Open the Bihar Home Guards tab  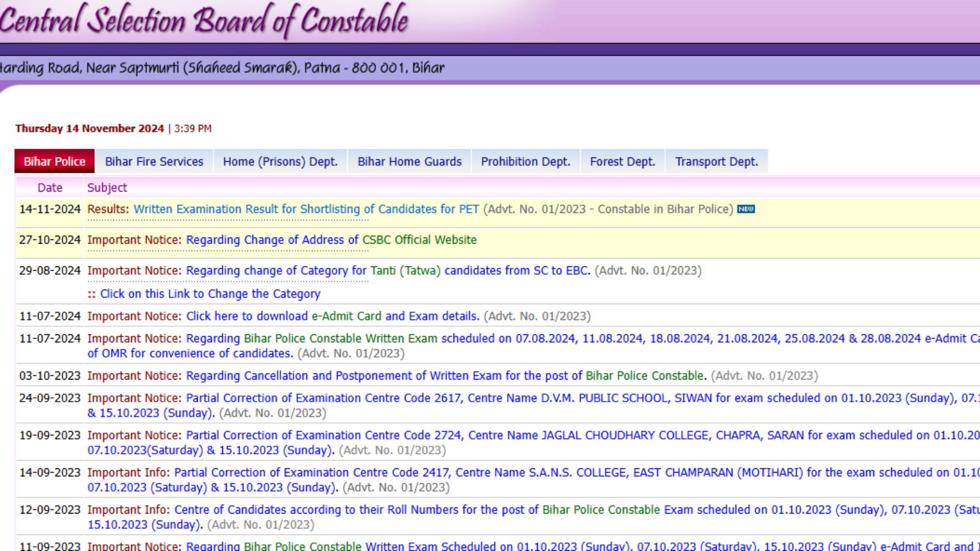(409, 162)
